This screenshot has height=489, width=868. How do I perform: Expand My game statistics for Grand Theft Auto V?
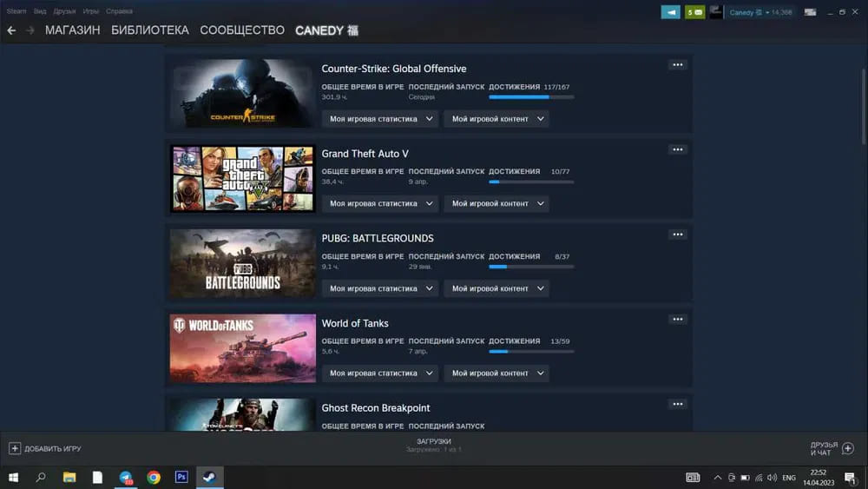pos(380,203)
